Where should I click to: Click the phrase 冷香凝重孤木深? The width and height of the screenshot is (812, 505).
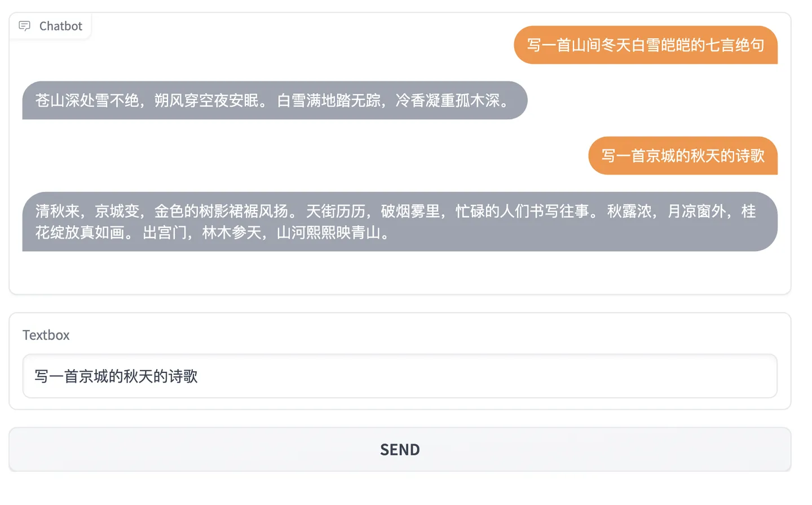click(448, 100)
